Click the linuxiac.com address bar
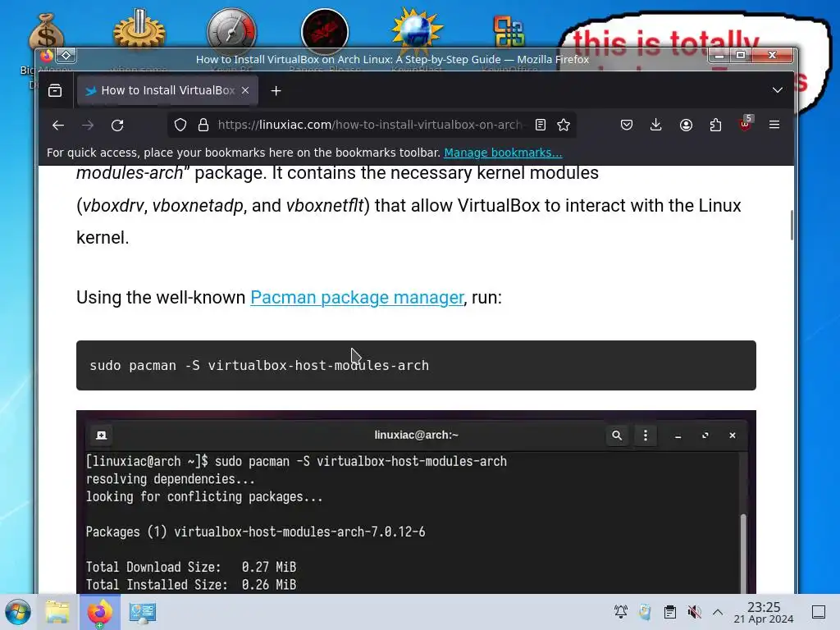The image size is (840, 630). point(370,125)
